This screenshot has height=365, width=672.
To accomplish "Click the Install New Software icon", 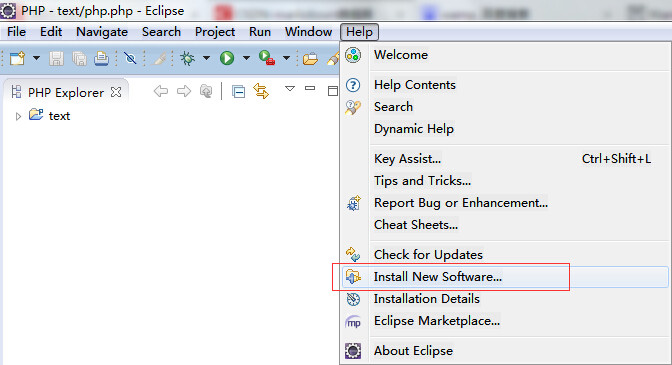I will [x=353, y=277].
